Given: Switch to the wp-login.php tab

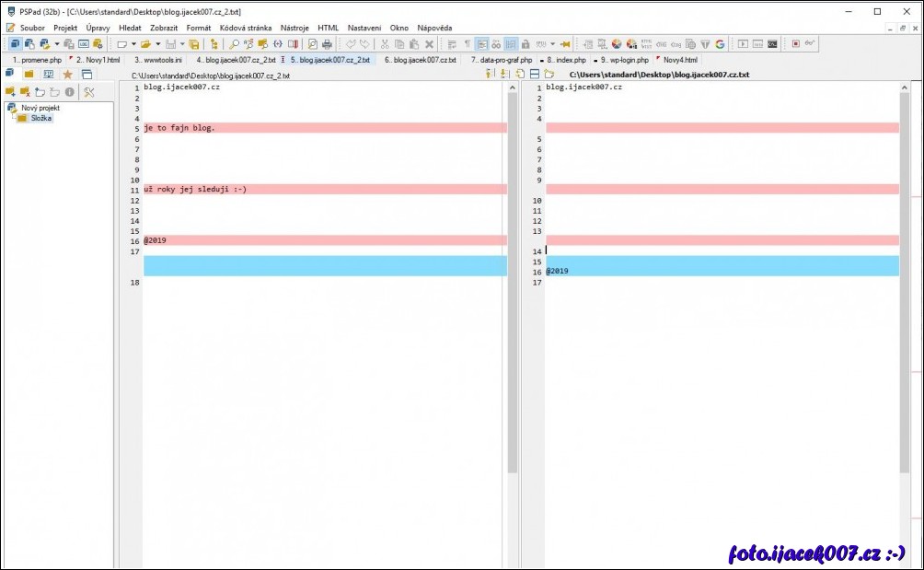Looking at the screenshot, I should tap(624, 60).
